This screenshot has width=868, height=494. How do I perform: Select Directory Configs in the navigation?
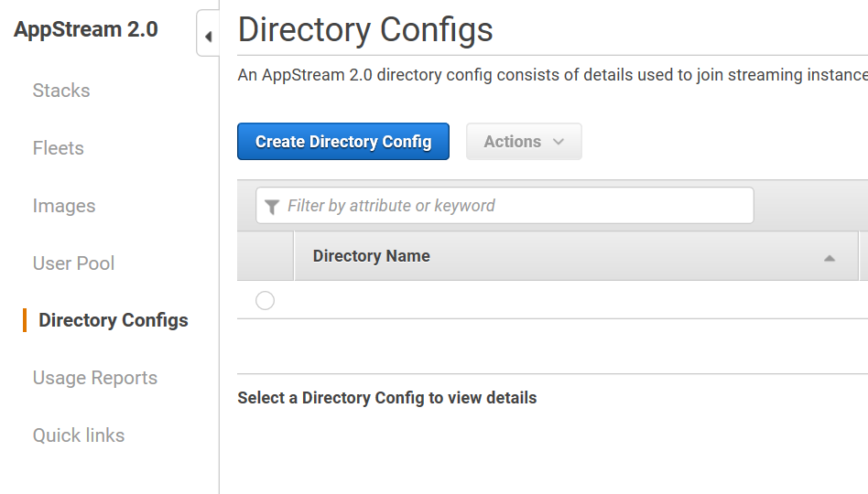[114, 320]
